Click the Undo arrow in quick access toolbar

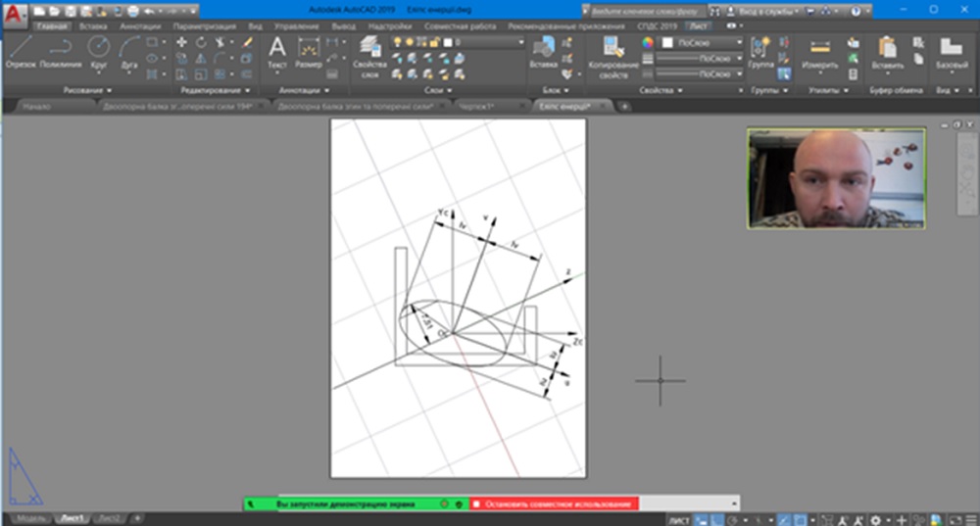click(149, 11)
